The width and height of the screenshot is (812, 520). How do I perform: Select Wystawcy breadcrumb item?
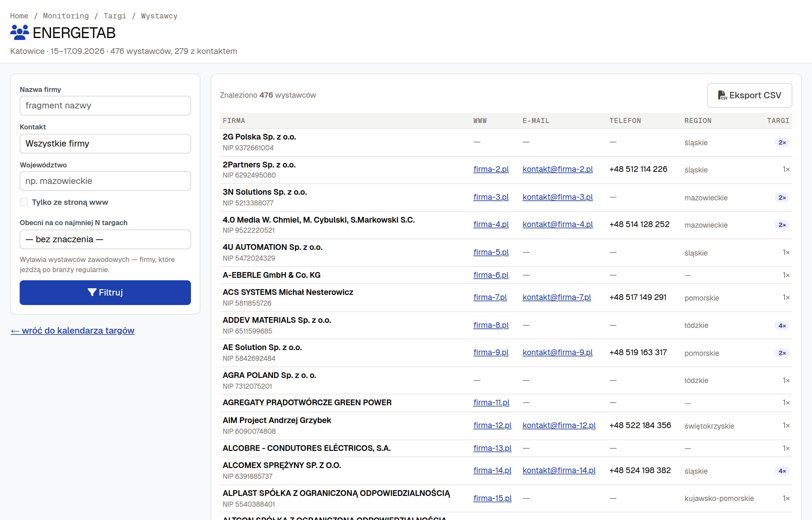pos(159,16)
